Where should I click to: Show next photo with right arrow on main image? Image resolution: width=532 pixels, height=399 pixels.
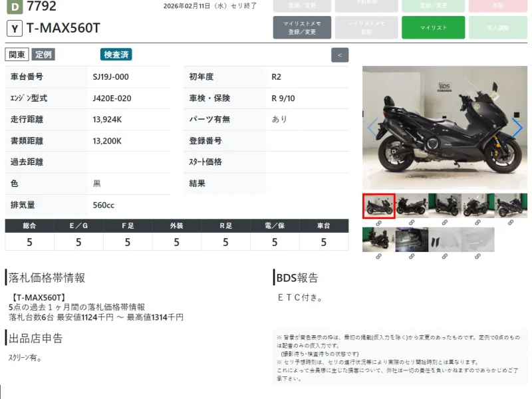tap(517, 128)
